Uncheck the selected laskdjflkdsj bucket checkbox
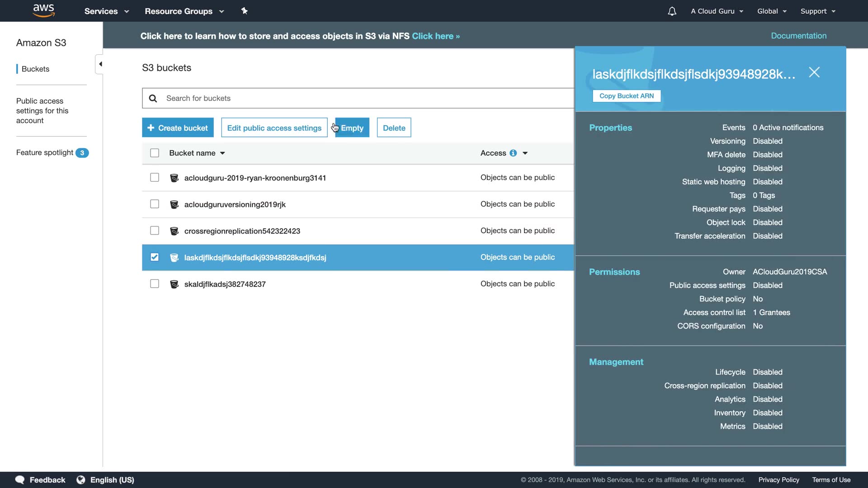 coord(155,257)
